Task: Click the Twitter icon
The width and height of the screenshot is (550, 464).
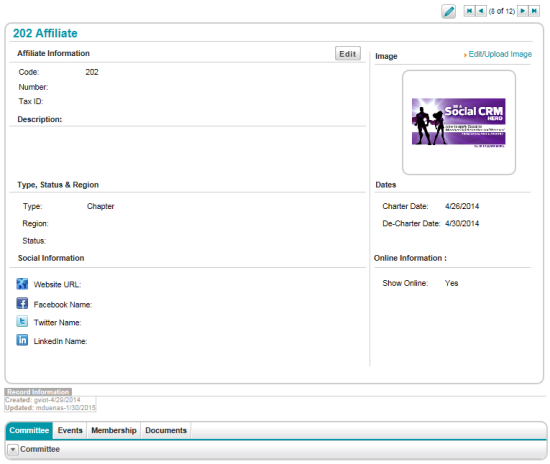Action: [x=22, y=321]
